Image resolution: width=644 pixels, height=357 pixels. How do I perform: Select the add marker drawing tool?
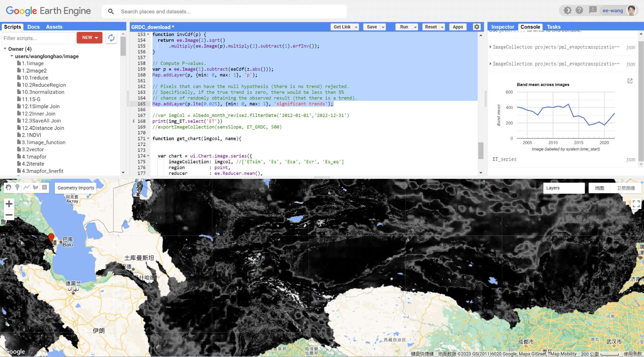click(17, 188)
